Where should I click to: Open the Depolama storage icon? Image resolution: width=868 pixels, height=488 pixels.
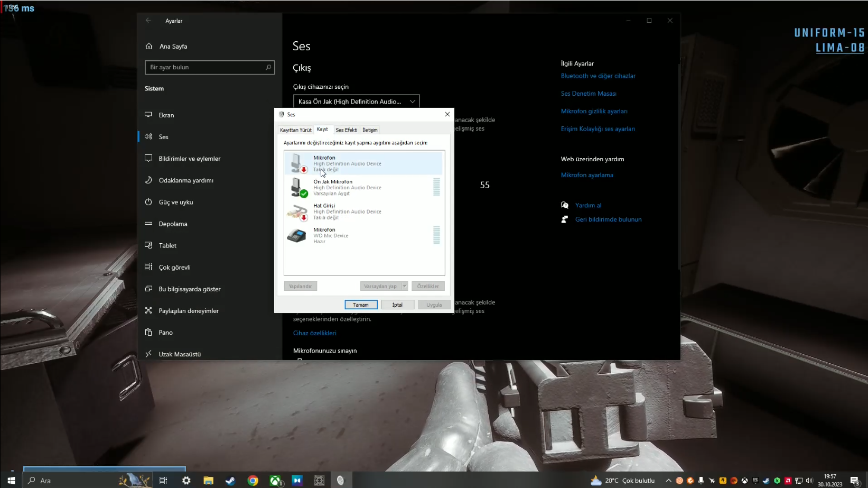click(148, 224)
